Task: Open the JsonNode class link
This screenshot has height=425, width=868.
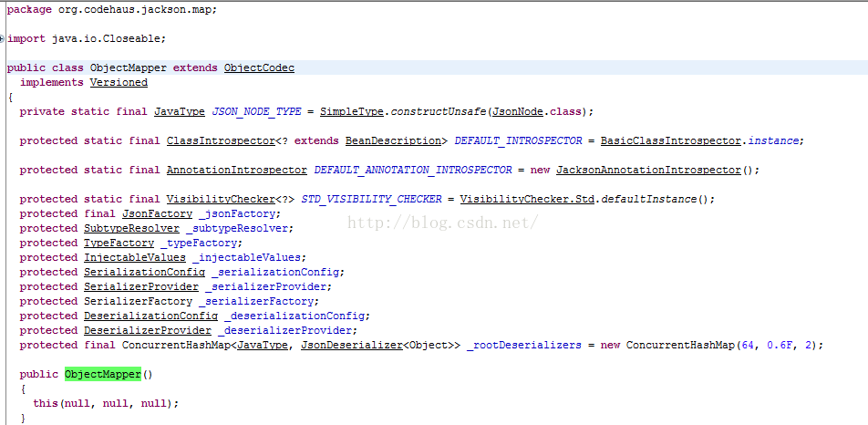Action: (x=516, y=112)
